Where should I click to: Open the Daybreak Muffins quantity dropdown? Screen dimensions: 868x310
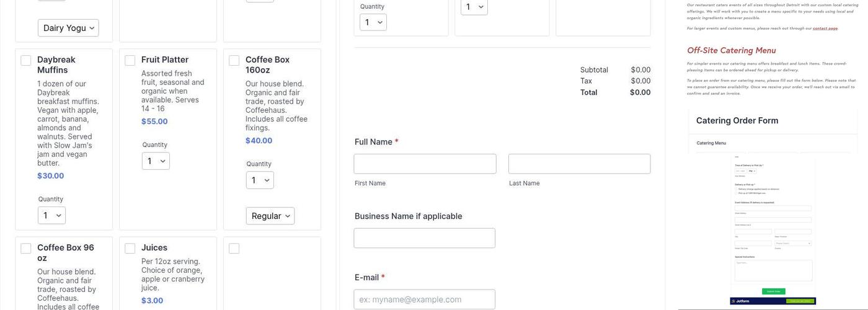(x=51, y=216)
